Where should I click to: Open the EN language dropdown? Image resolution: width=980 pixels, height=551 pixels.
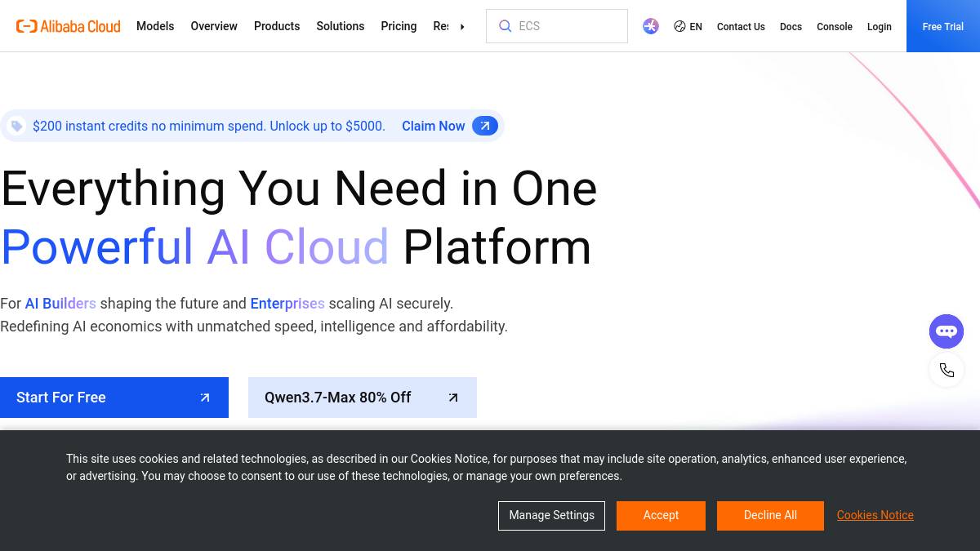(688, 26)
